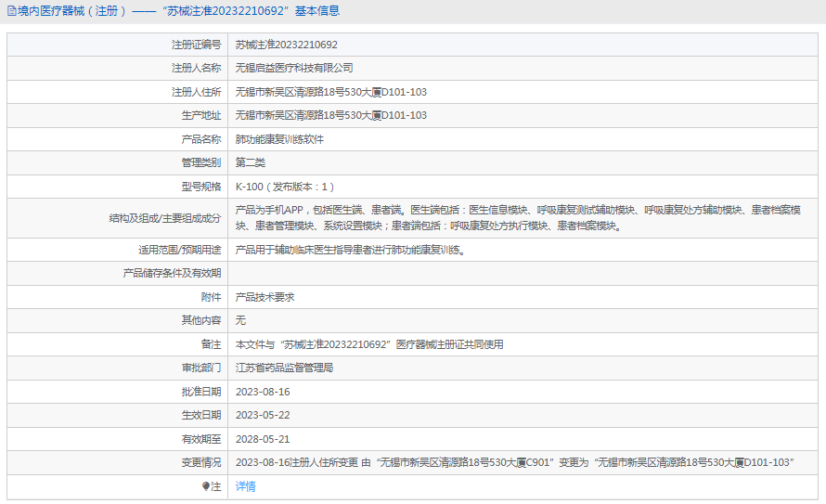Click value 无 in 其他内容 row

240,320
